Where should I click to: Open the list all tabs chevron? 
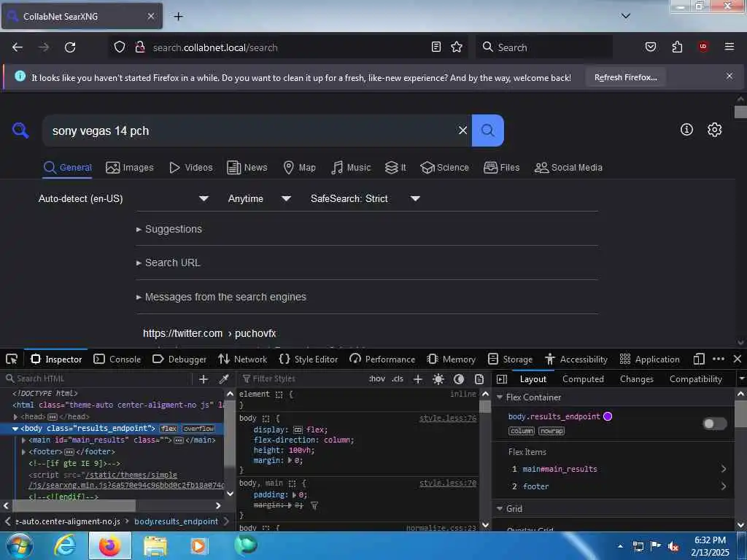click(626, 16)
